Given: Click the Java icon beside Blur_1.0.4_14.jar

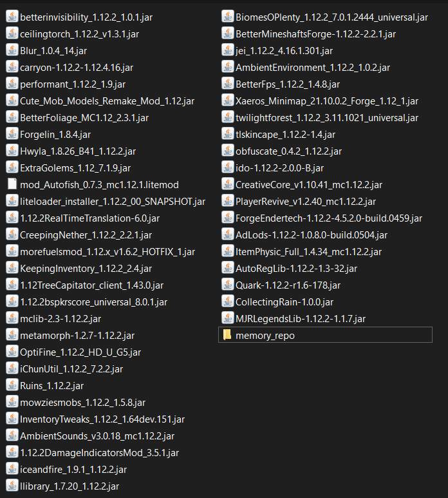Looking at the screenshot, I should 12,50.
